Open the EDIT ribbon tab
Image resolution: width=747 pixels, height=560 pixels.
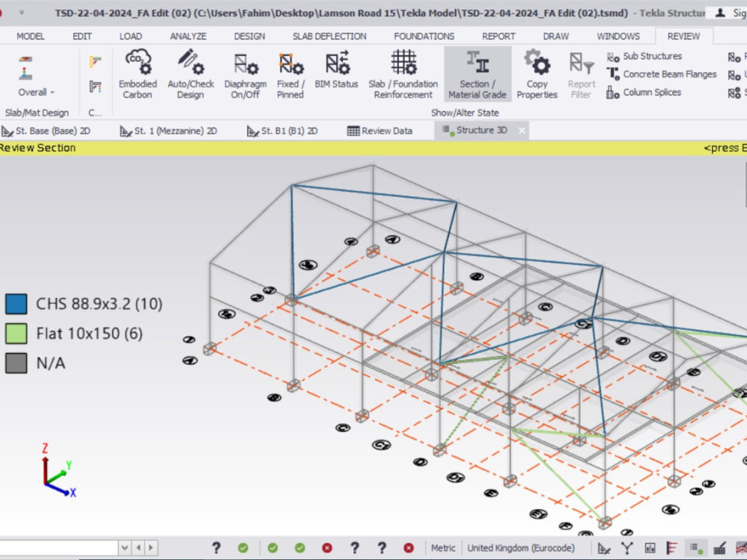click(x=82, y=36)
